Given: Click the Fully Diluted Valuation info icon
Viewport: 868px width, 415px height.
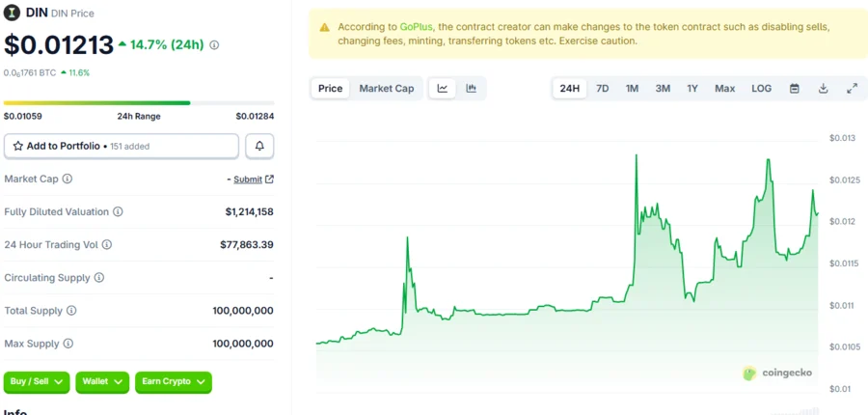Looking at the screenshot, I should [x=118, y=212].
